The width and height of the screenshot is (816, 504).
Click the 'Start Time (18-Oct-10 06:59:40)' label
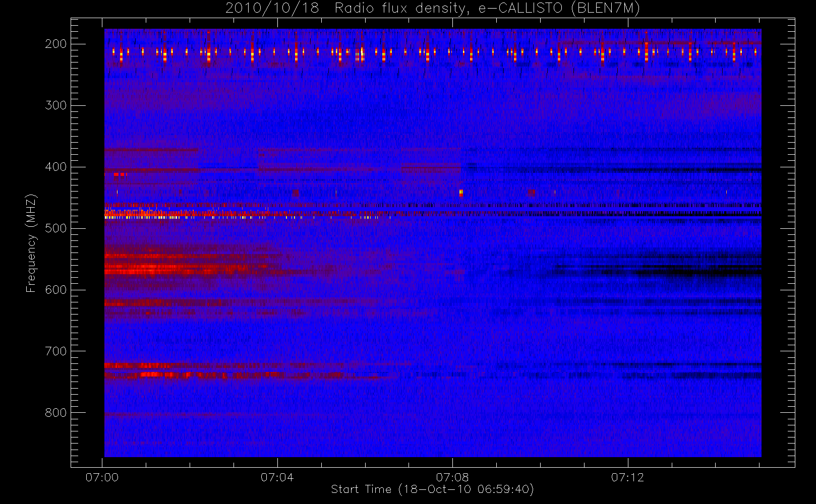432,489
